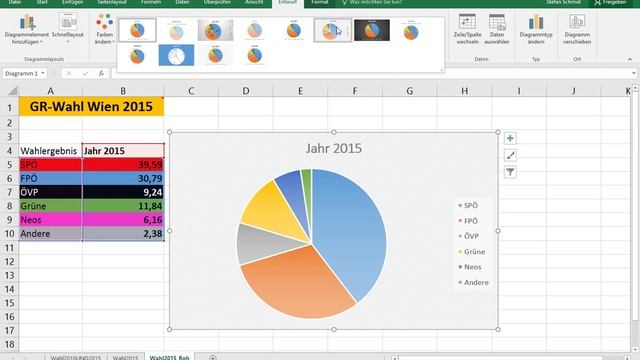
Task: Click chart title Jahr 2015
Action: coord(334,148)
